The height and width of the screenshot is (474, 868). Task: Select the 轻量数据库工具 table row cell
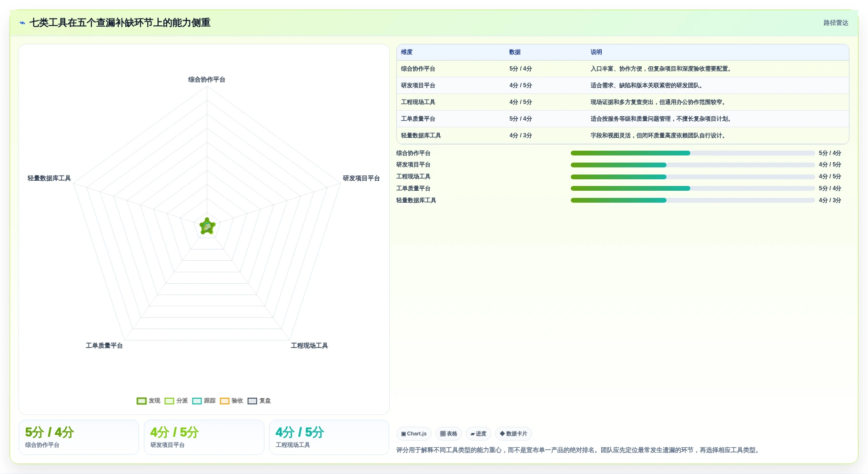point(451,136)
